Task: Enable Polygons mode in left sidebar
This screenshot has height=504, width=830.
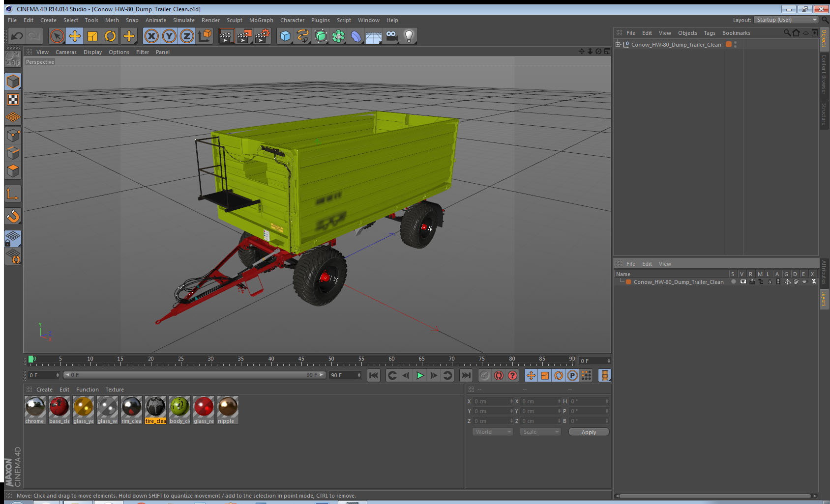Action: (13, 171)
